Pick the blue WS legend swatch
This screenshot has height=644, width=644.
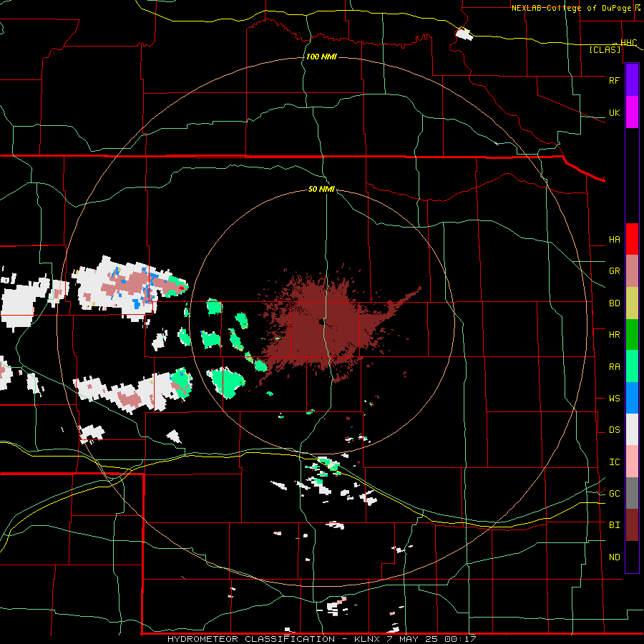(632, 398)
